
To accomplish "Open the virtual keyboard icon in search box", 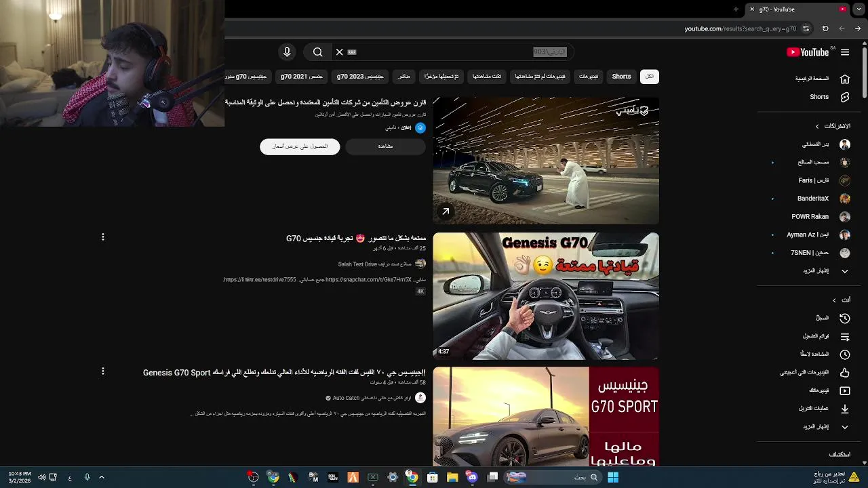I will coord(352,52).
